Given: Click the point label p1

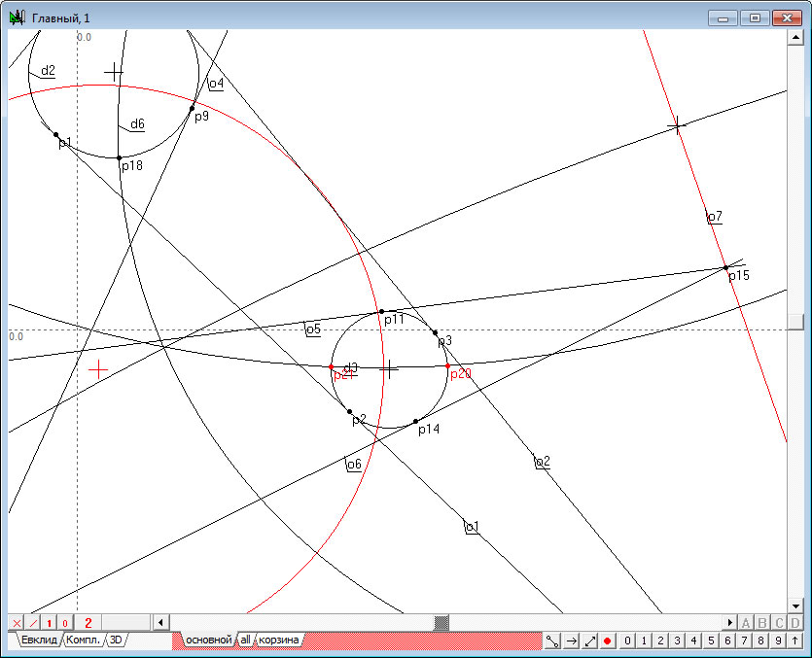Looking at the screenshot, I should point(65,142).
